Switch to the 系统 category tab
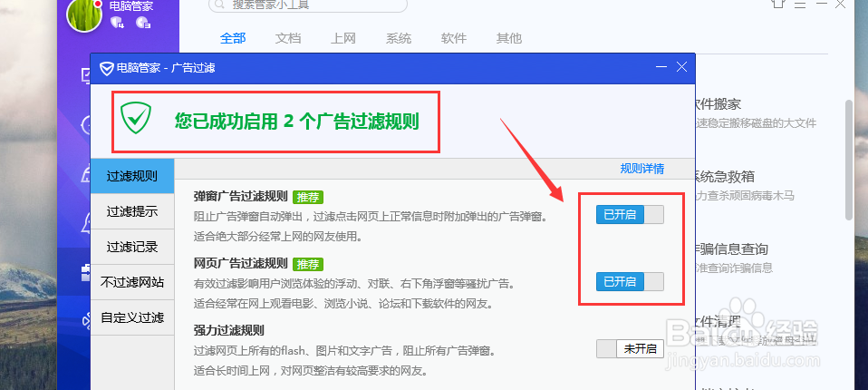 click(399, 38)
